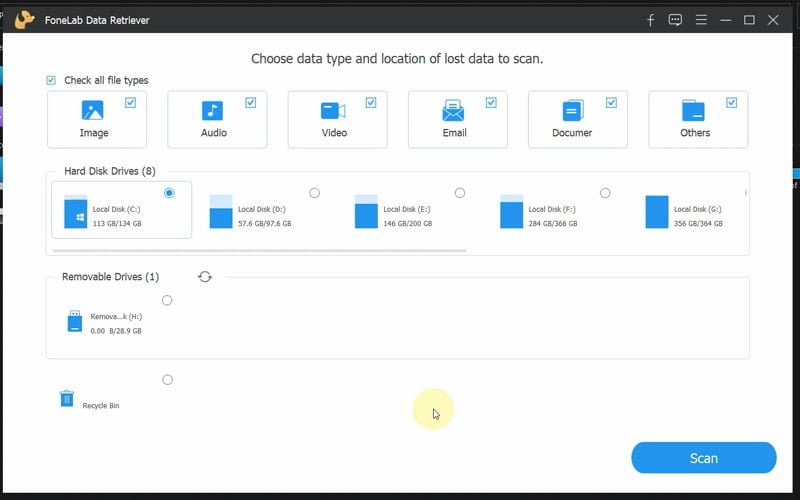Close the FoneLab Data Retriever window
The image size is (800, 500).
coord(773,20)
